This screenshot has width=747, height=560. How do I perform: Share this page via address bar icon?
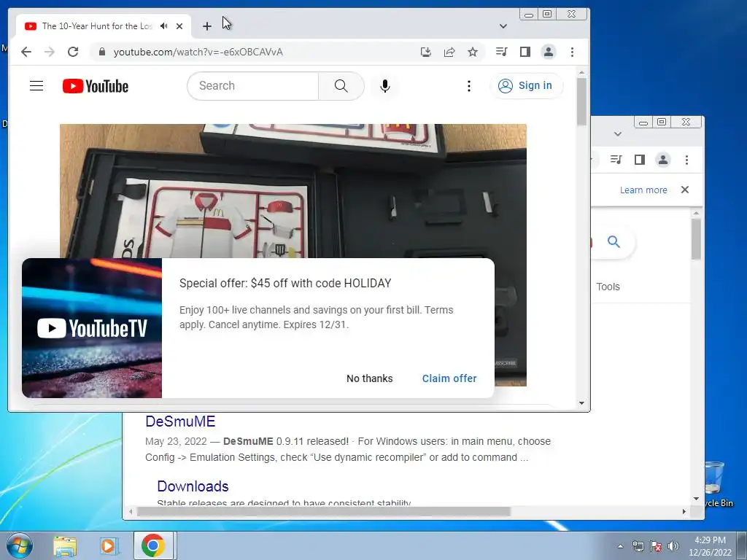click(x=449, y=52)
